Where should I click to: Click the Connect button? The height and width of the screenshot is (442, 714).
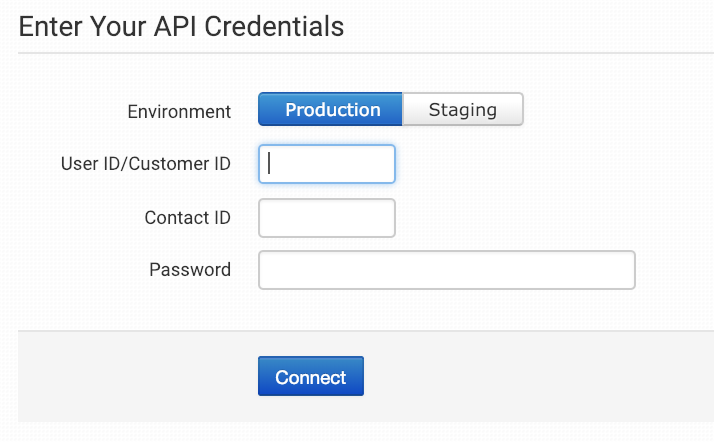pyautogui.click(x=310, y=377)
